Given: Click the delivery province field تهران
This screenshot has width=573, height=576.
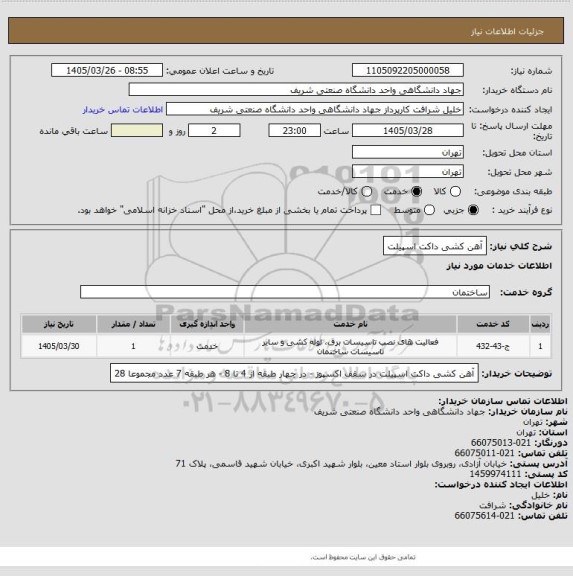Looking at the screenshot, I should point(408,152).
